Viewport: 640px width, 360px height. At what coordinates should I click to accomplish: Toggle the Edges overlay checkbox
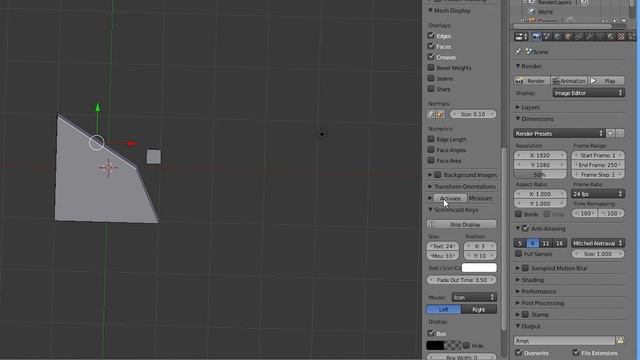click(x=431, y=36)
